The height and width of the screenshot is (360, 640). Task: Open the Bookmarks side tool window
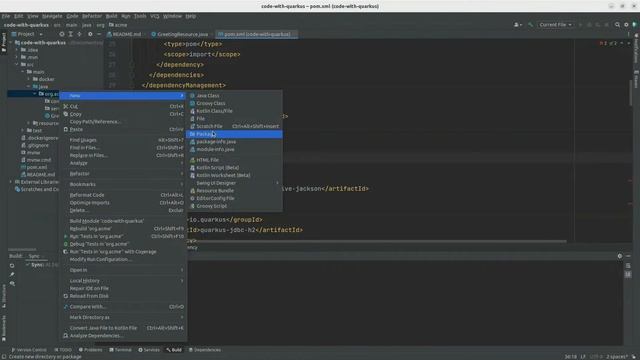click(4, 328)
